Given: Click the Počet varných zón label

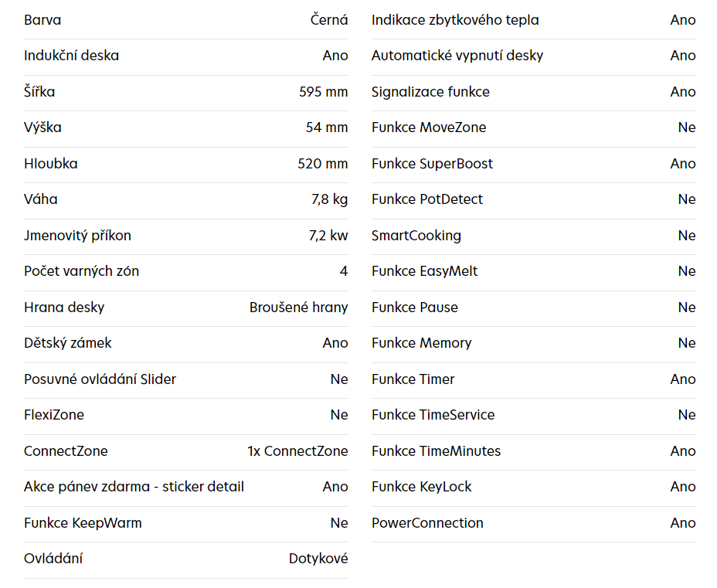Looking at the screenshot, I should tap(81, 271).
